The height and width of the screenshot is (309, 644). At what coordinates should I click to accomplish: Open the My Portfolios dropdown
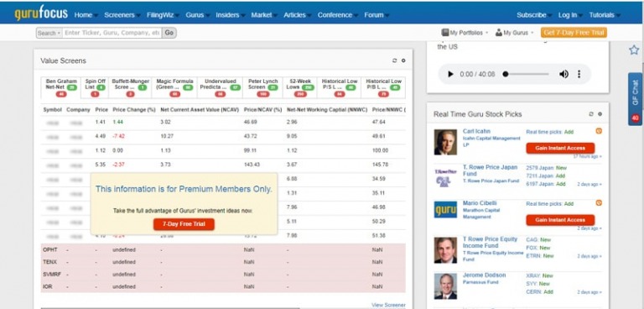point(465,33)
